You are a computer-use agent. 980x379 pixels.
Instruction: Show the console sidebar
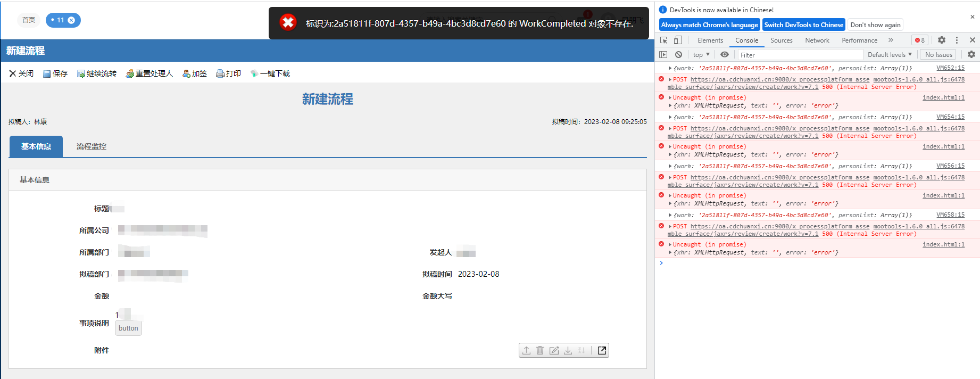[x=663, y=54]
